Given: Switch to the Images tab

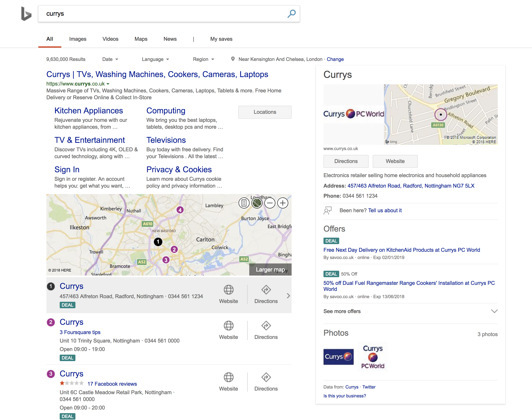Looking at the screenshot, I should [x=78, y=39].
